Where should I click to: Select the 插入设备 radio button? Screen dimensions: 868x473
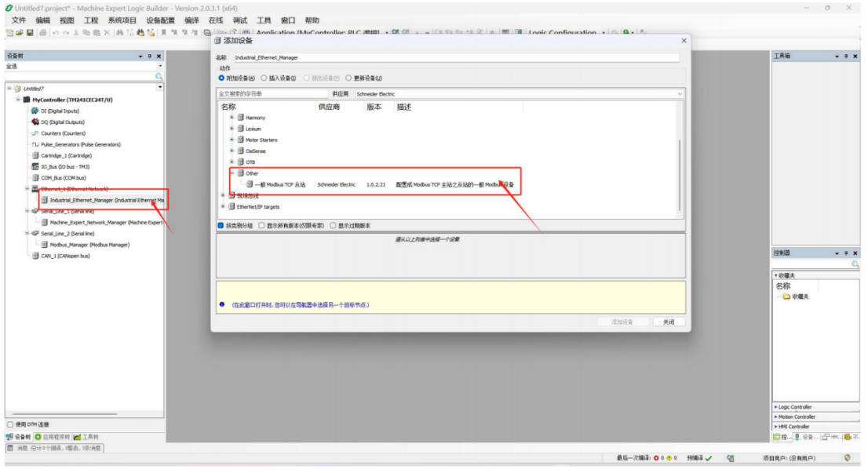point(264,78)
